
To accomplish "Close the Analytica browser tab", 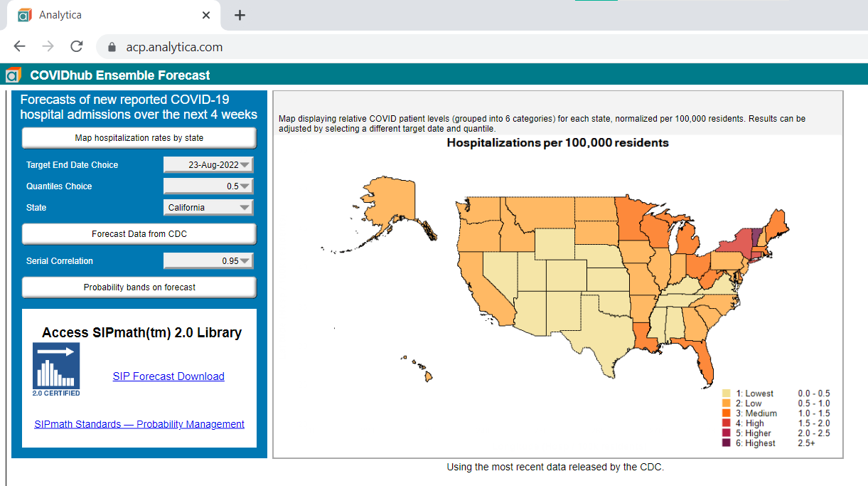I will click(206, 15).
